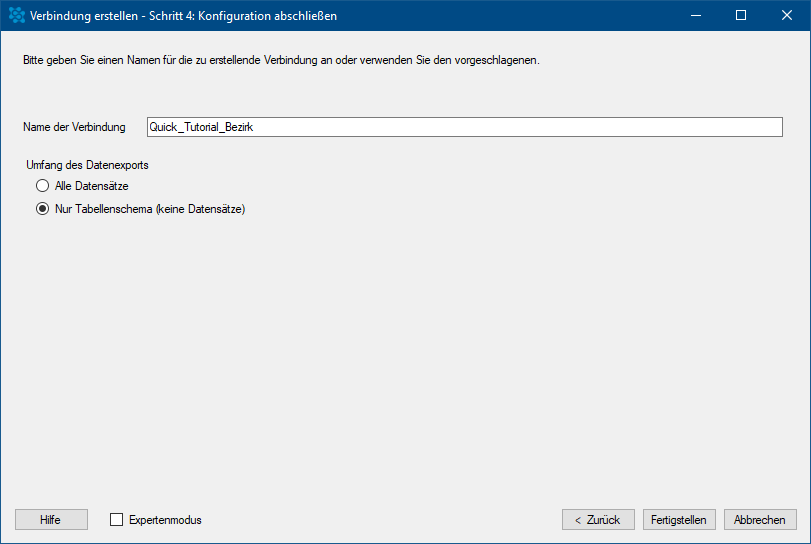The image size is (811, 544).
Task: Click the Name der Verbindung label
Action: [x=74, y=127]
